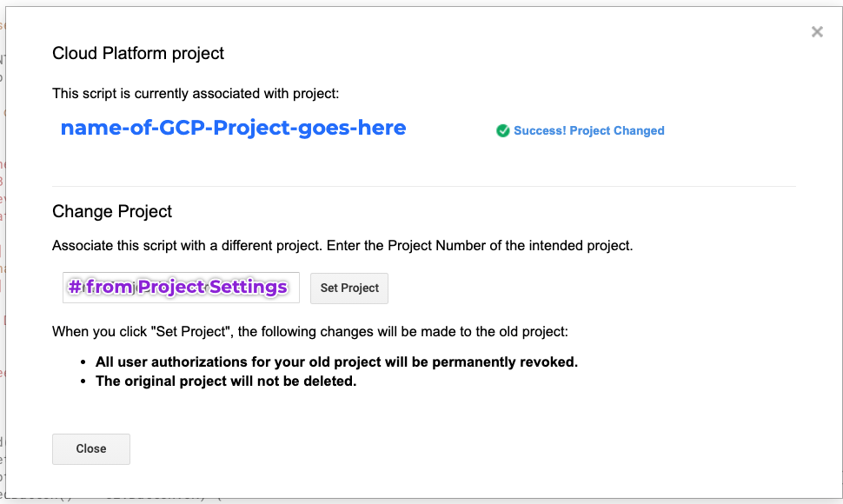This screenshot has width=843, height=504.
Task: Click the 'currently associated with project' text
Action: (x=236, y=94)
